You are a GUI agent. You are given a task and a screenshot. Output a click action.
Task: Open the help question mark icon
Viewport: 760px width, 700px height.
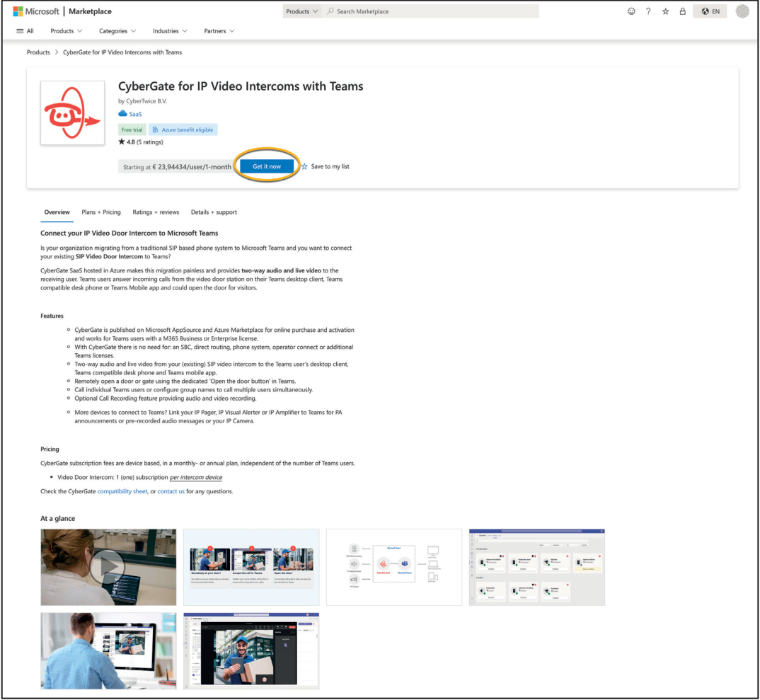(648, 11)
